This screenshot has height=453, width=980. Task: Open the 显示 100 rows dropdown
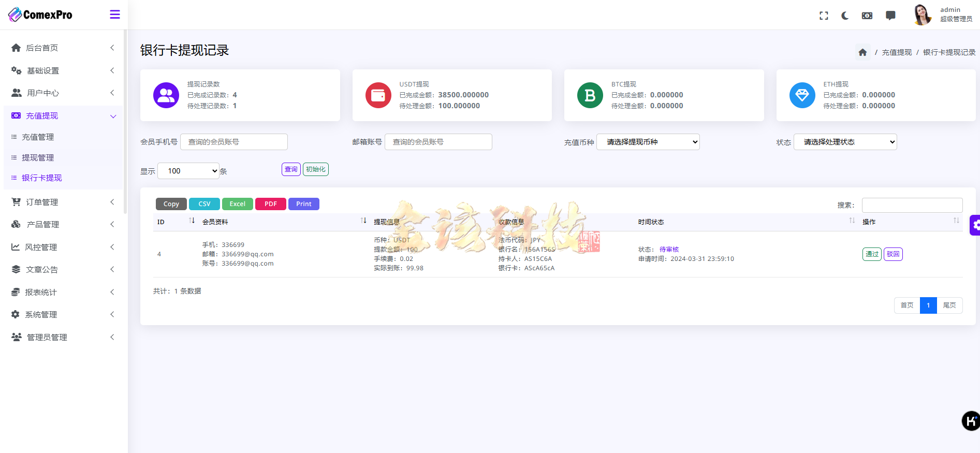click(188, 171)
